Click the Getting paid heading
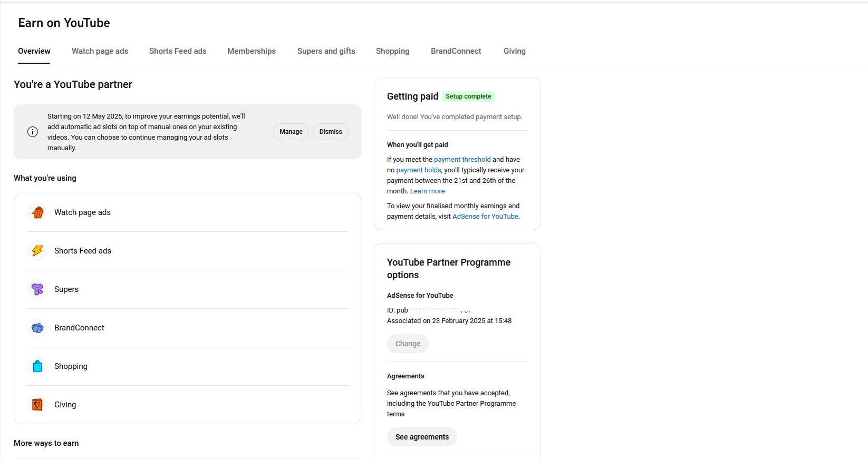The height and width of the screenshot is (459, 868). (412, 96)
